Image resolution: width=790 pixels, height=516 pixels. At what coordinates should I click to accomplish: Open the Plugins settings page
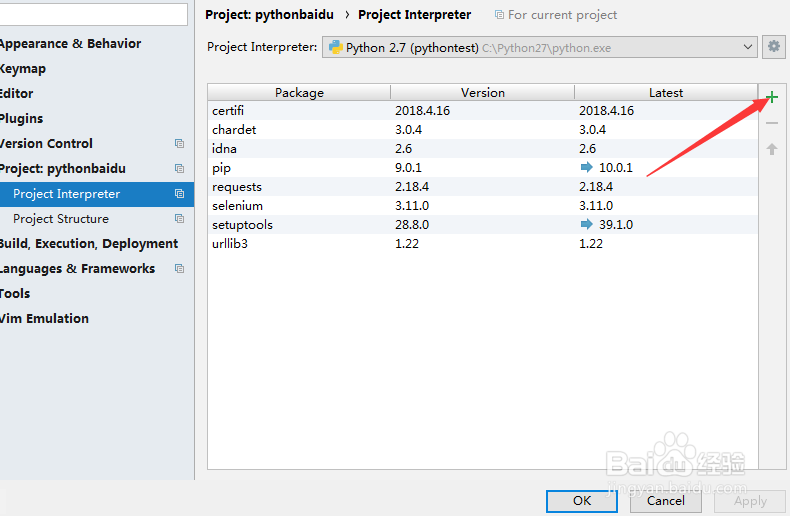coord(22,119)
